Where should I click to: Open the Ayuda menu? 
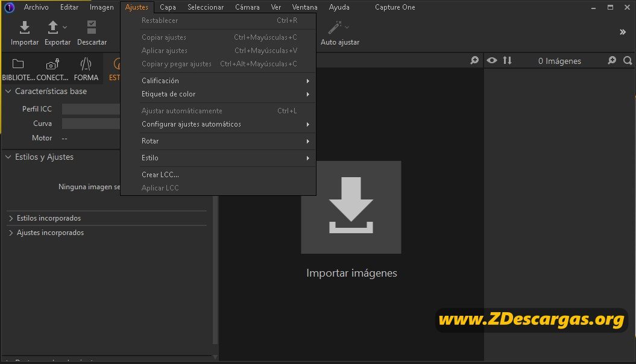pyautogui.click(x=339, y=7)
